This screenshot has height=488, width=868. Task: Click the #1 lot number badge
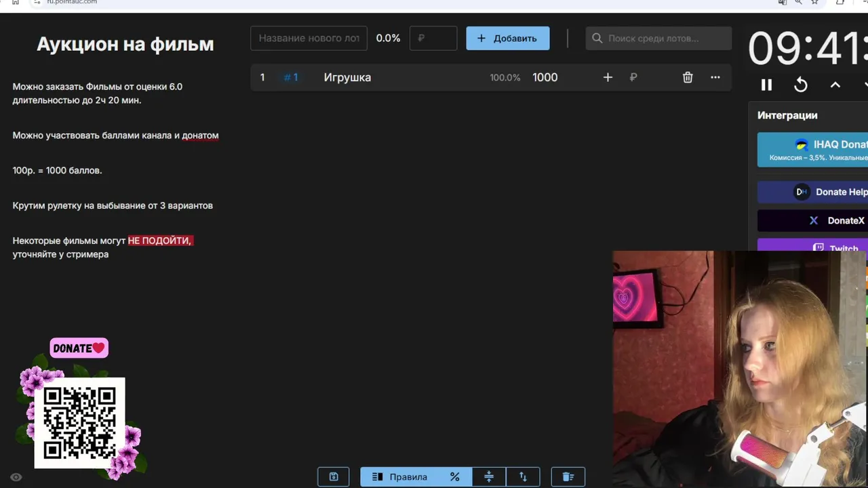click(x=291, y=77)
